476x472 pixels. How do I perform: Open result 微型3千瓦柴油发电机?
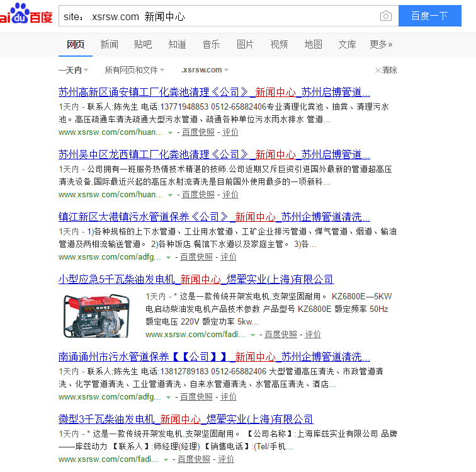(186, 420)
